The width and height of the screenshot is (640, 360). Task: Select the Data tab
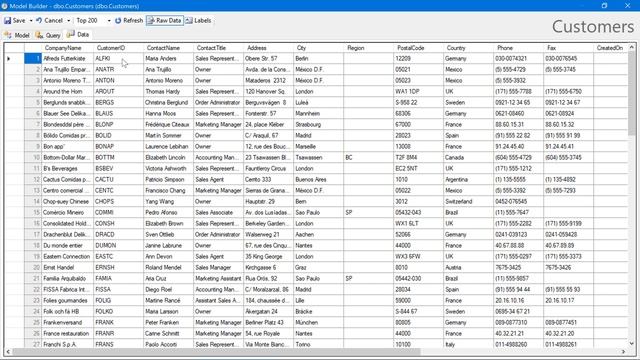pos(78,35)
